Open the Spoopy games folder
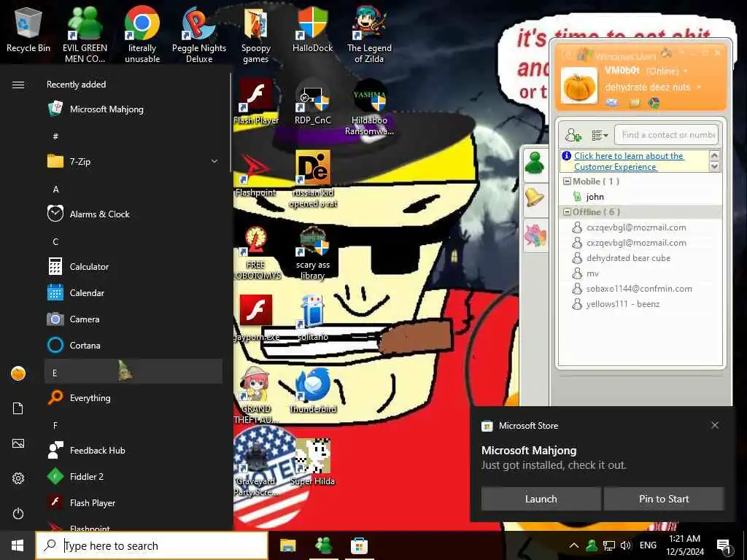The image size is (747, 560). [256, 34]
